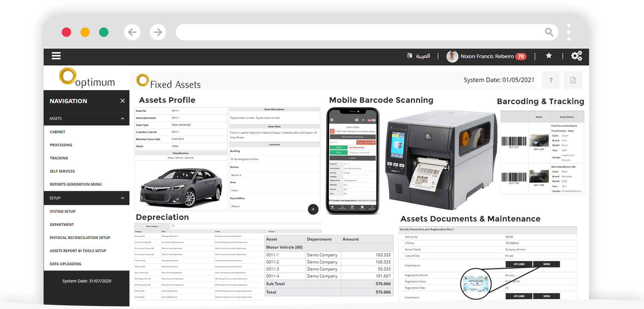Collapse the ASSETS navigation section

pyautogui.click(x=122, y=118)
